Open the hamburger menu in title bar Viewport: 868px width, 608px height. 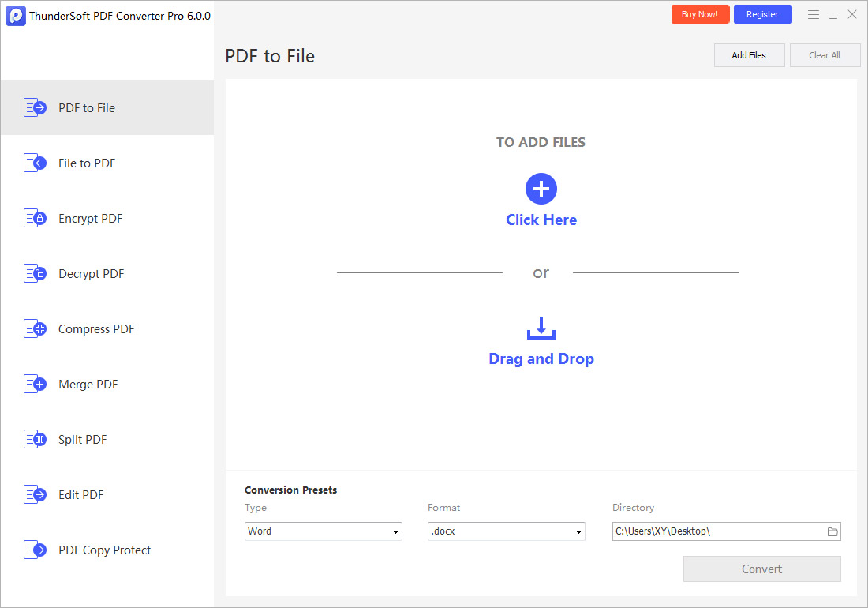(814, 14)
